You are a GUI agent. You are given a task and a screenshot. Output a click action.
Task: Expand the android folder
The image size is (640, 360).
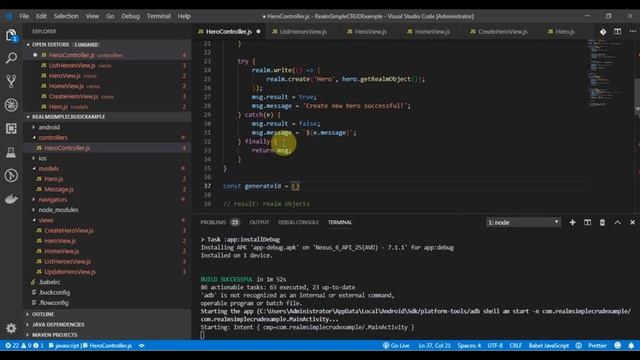tap(49, 127)
